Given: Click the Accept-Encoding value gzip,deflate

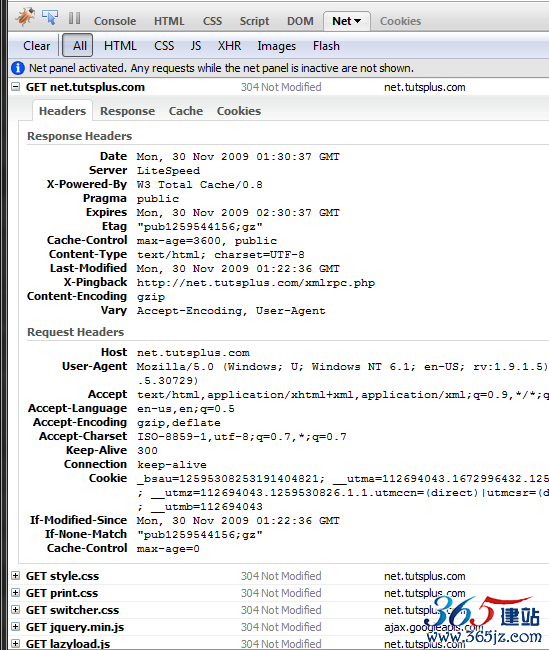Looking at the screenshot, I should [179, 423].
